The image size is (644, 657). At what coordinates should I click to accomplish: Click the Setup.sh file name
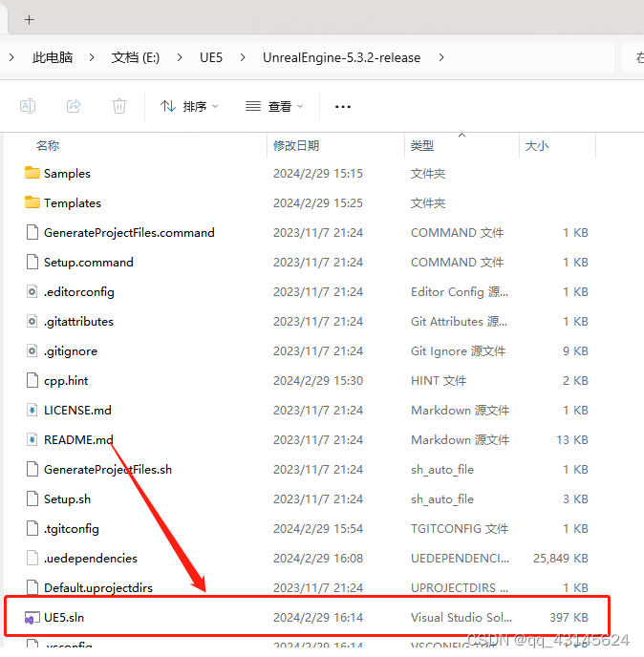pyautogui.click(x=67, y=499)
